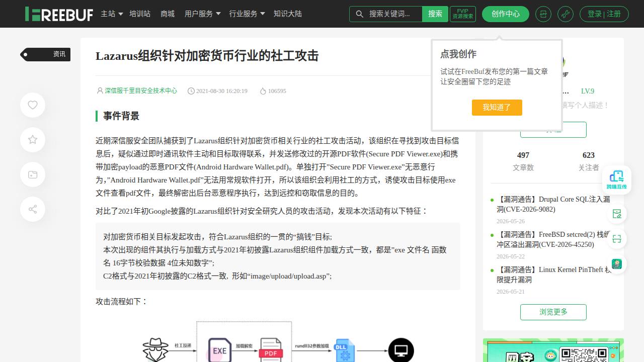Expand the 行业服务 dropdown
The height and width of the screenshot is (362, 644).
[x=247, y=14]
